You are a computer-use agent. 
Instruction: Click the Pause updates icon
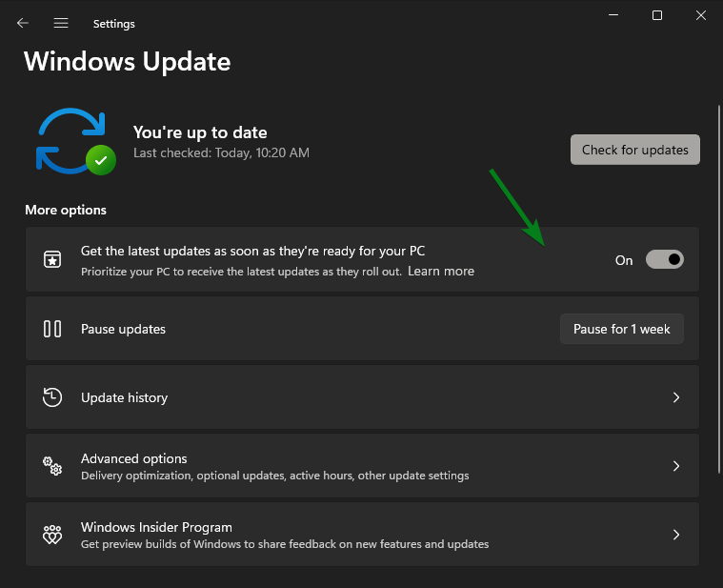tap(52, 329)
